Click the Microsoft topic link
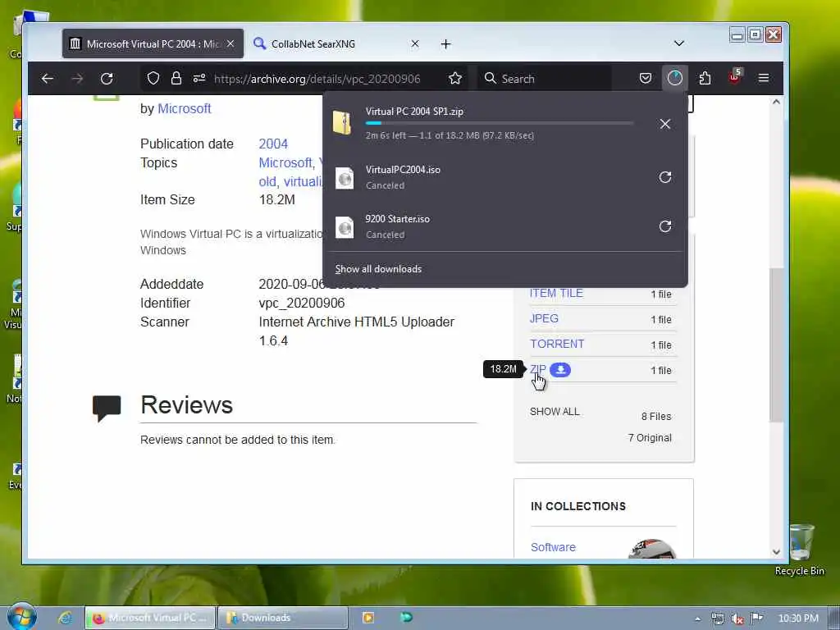 pyautogui.click(x=286, y=162)
